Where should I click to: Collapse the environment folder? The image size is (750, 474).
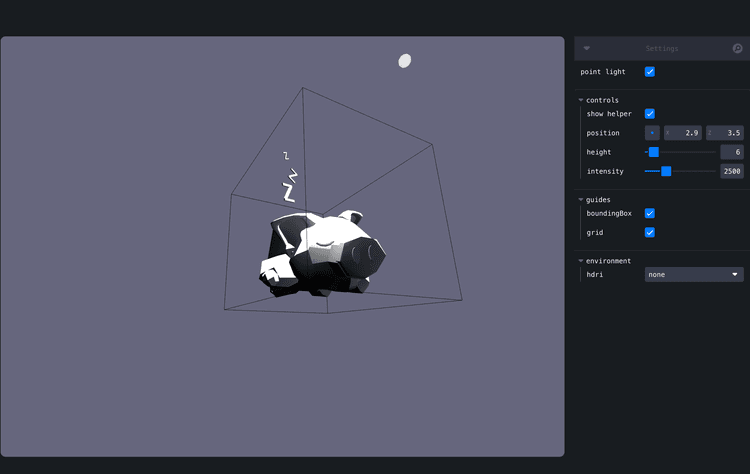[581, 261]
